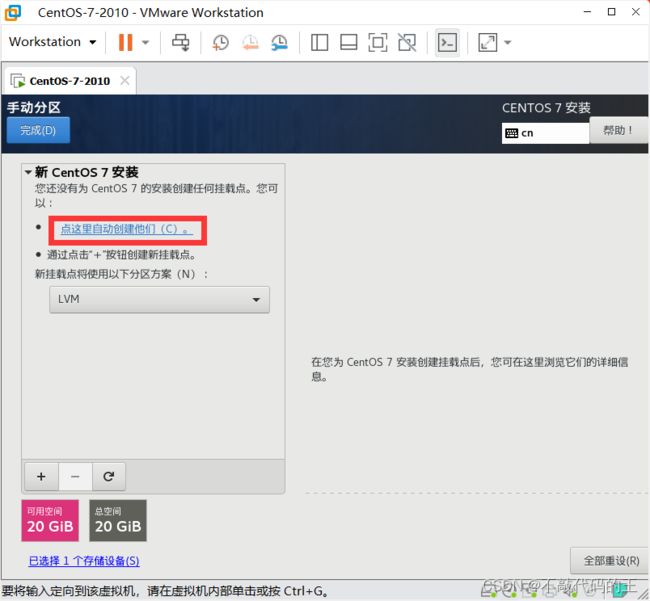Click the 全部重设(R) button
650x601 pixels.
click(x=611, y=561)
